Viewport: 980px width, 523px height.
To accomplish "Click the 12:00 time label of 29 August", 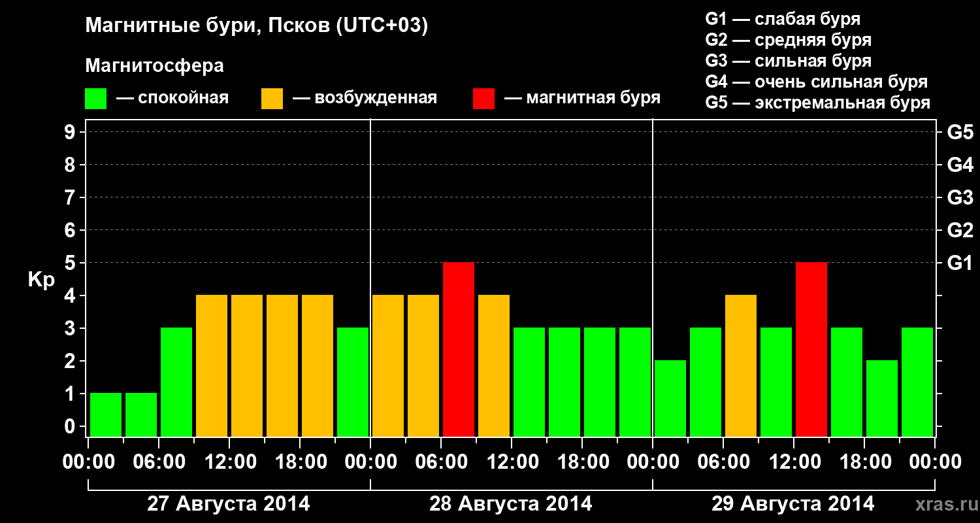I will coord(794,462).
